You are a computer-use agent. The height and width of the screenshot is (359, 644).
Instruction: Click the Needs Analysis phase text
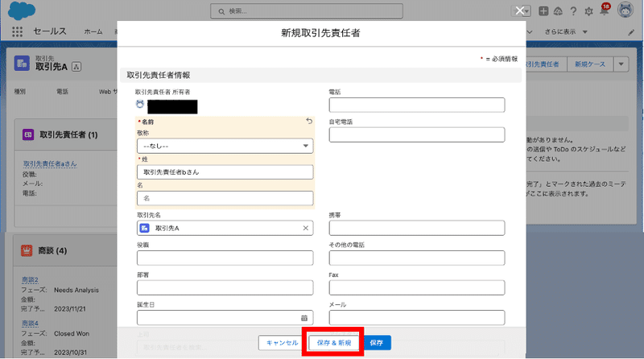pos(76,290)
